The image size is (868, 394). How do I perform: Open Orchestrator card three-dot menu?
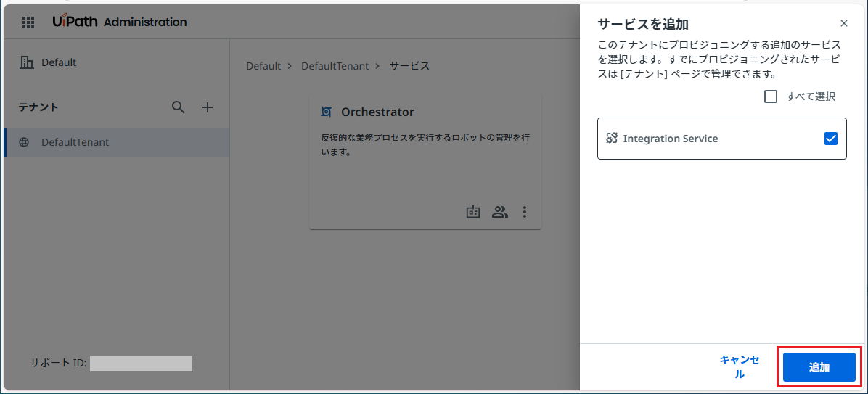525,211
